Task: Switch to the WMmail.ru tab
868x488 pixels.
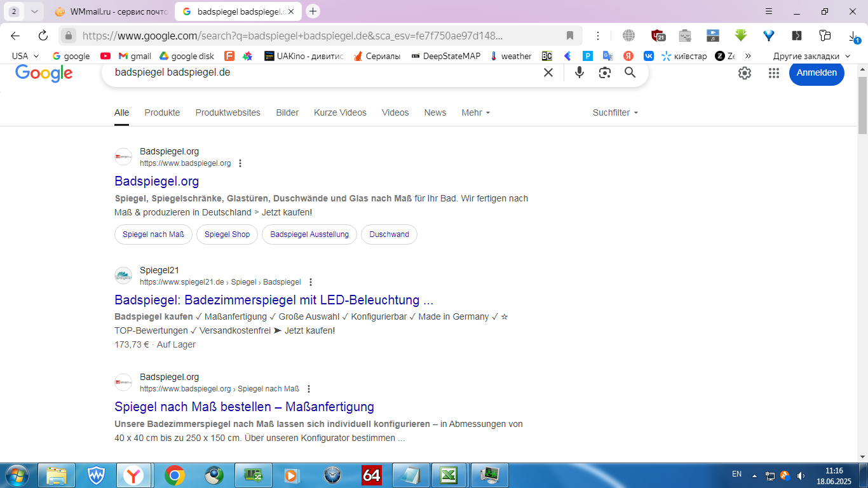Action: click(111, 11)
